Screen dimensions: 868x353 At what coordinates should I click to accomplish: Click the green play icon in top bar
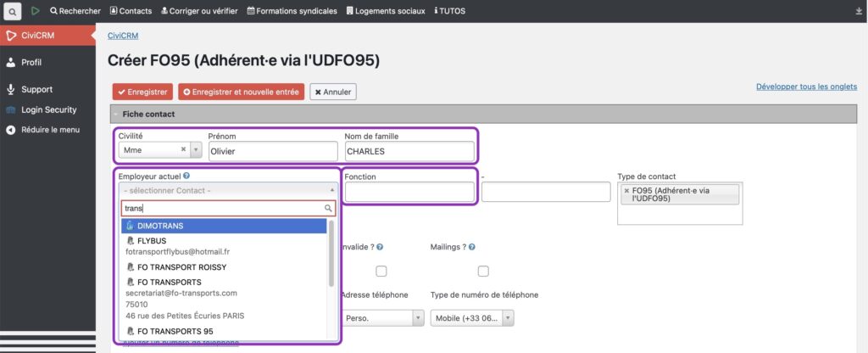click(x=36, y=11)
